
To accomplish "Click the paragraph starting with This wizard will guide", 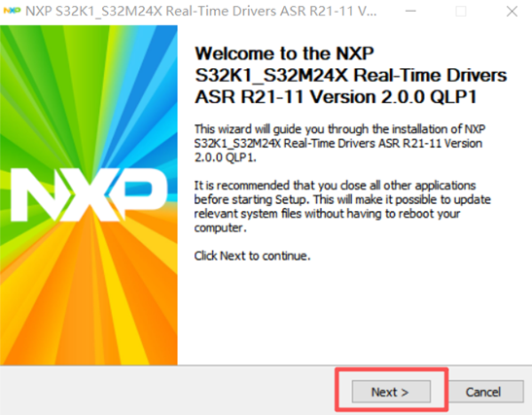I will click(x=339, y=143).
